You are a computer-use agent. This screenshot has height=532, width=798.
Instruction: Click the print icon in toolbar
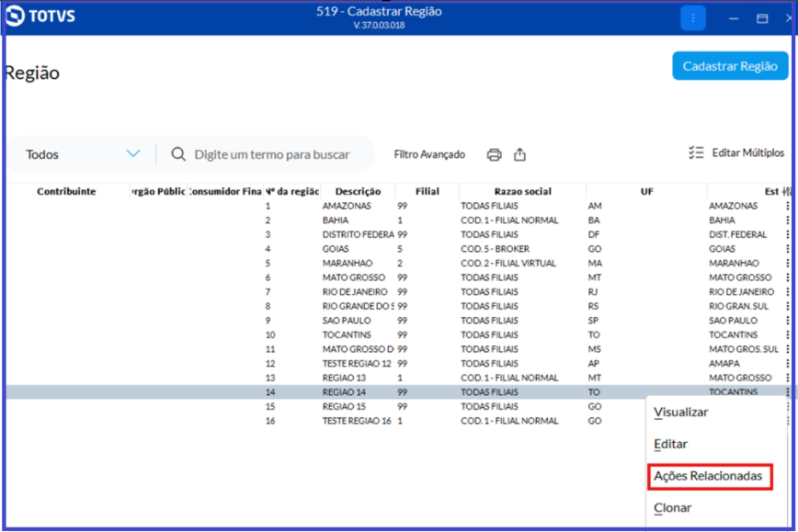(494, 154)
